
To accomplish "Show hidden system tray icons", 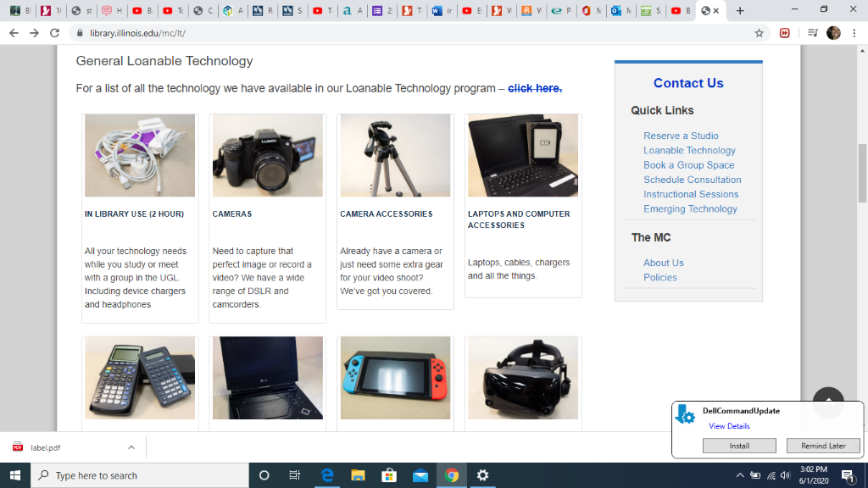I will tap(740, 475).
